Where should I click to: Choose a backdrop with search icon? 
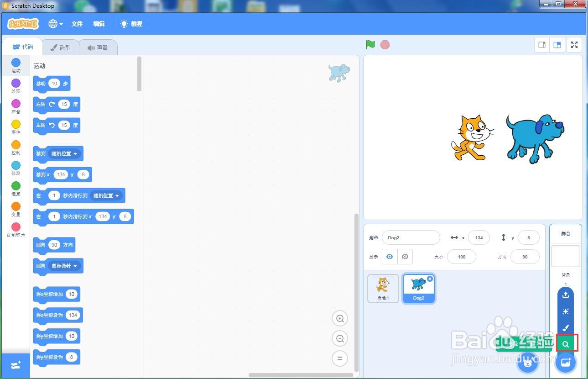click(566, 344)
